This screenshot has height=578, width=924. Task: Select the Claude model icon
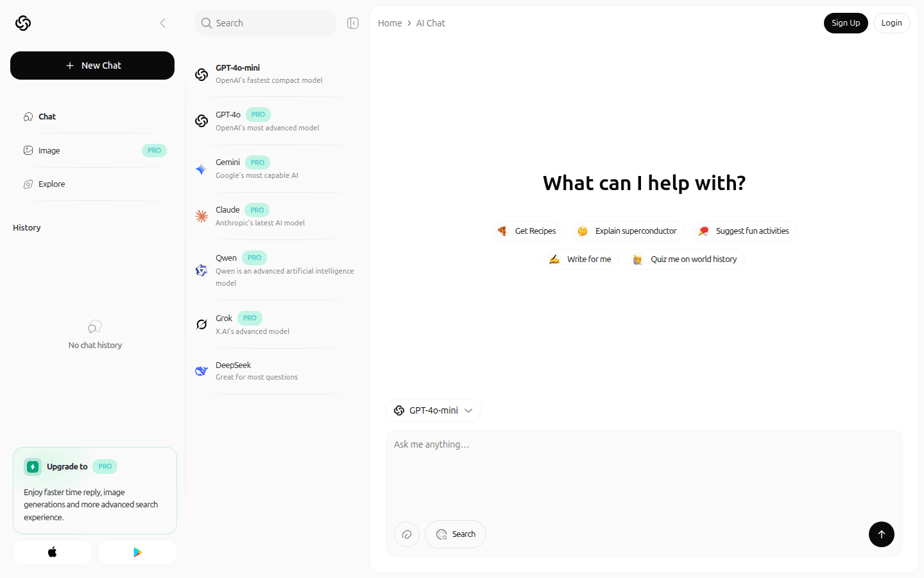pyautogui.click(x=201, y=216)
